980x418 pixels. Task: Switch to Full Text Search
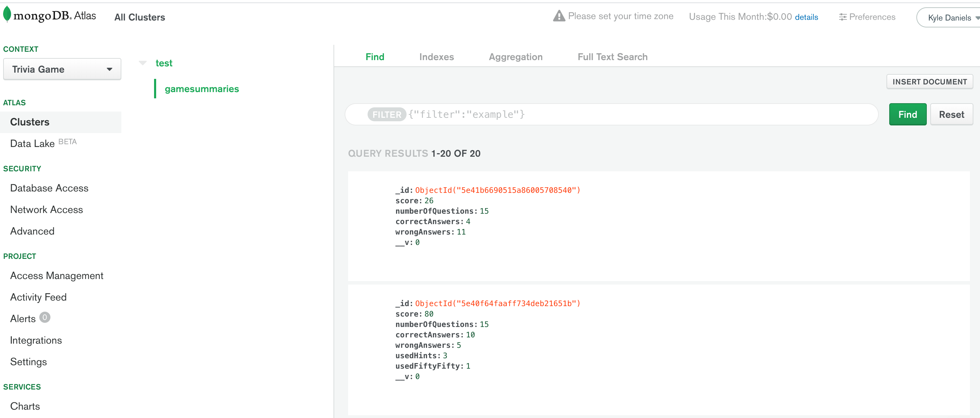point(612,57)
